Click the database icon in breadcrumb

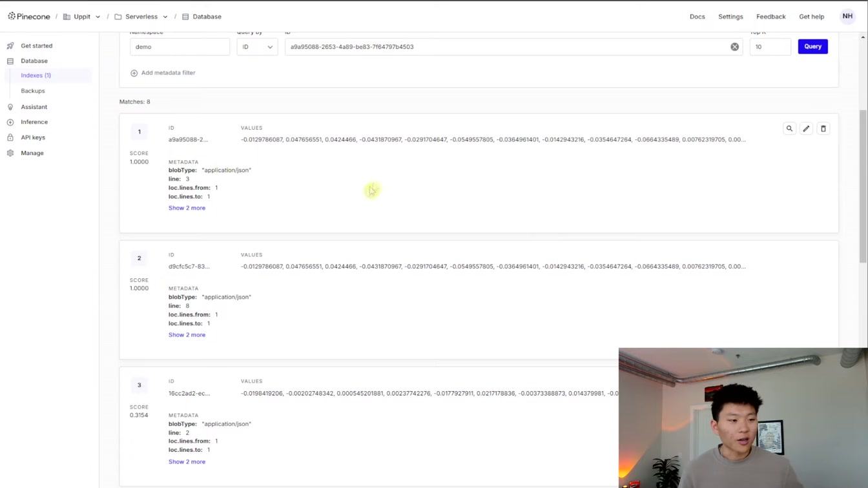(x=185, y=17)
